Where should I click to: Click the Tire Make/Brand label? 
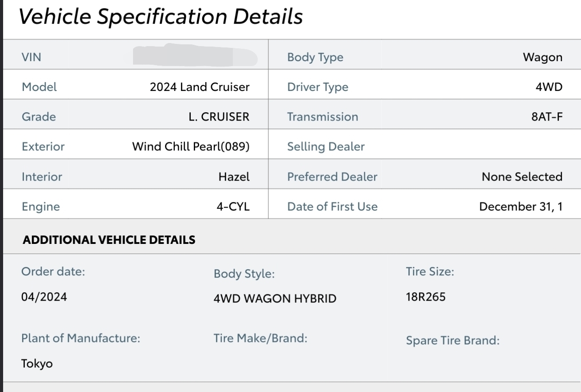tap(260, 338)
